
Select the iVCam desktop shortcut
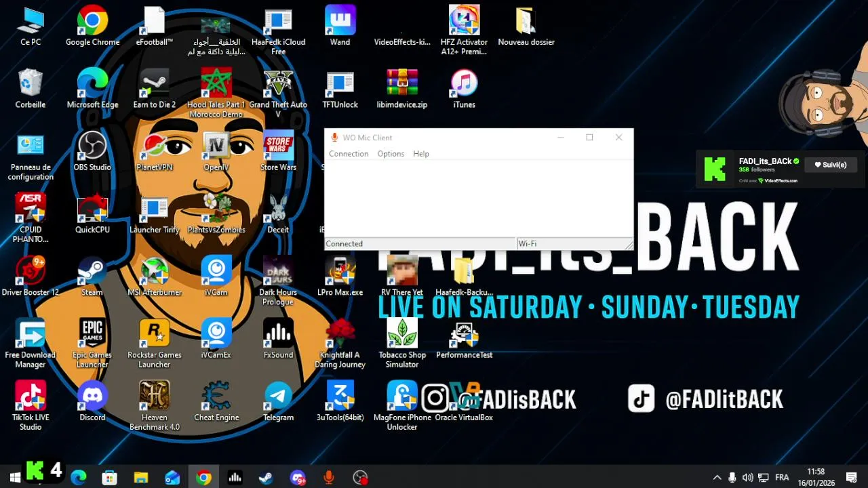(216, 277)
